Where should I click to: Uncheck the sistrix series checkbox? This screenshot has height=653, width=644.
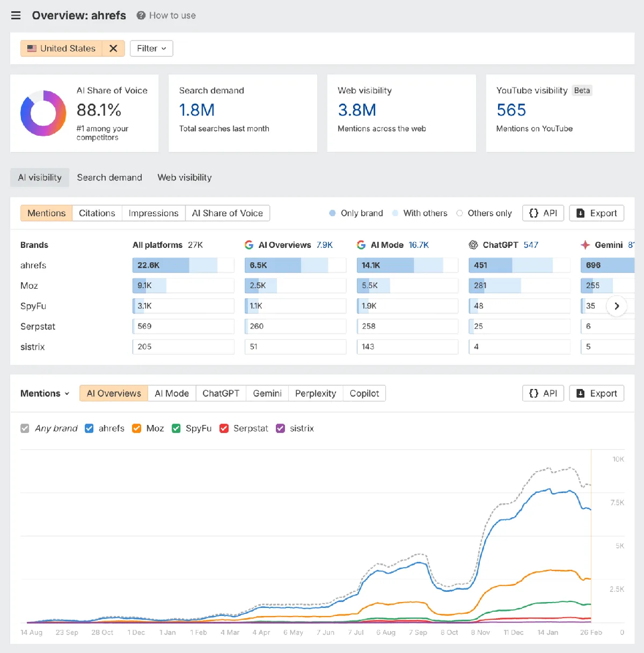click(280, 428)
